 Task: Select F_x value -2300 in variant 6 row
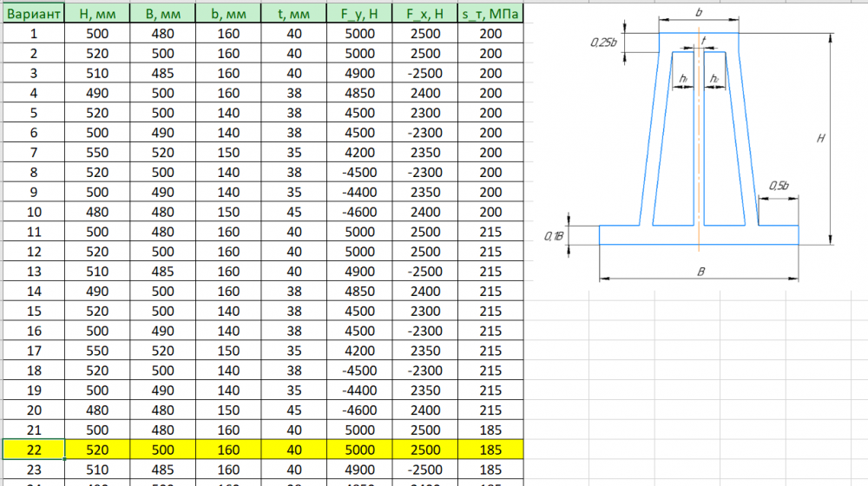pos(425,133)
